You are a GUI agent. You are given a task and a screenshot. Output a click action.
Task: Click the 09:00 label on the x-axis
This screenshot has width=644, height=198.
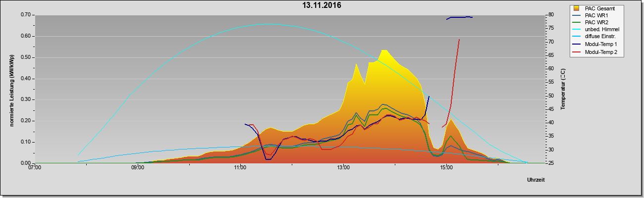[137, 167]
